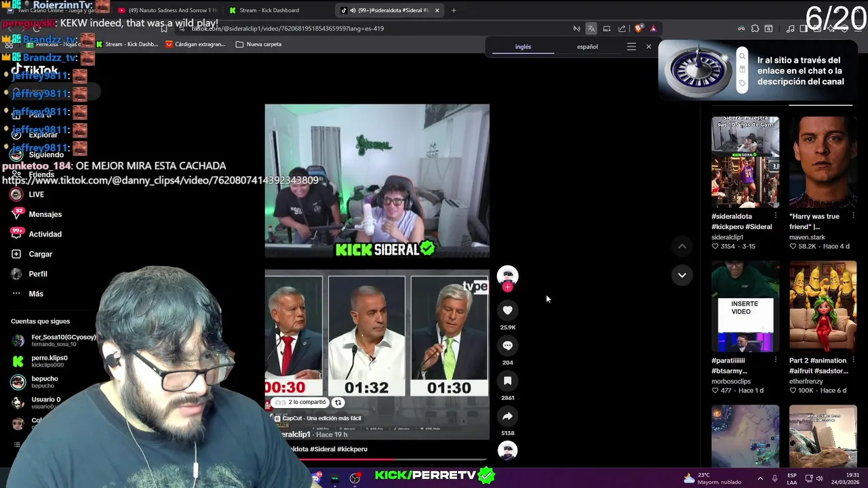Open options dots beside Part 2 #animation

pos(853,361)
